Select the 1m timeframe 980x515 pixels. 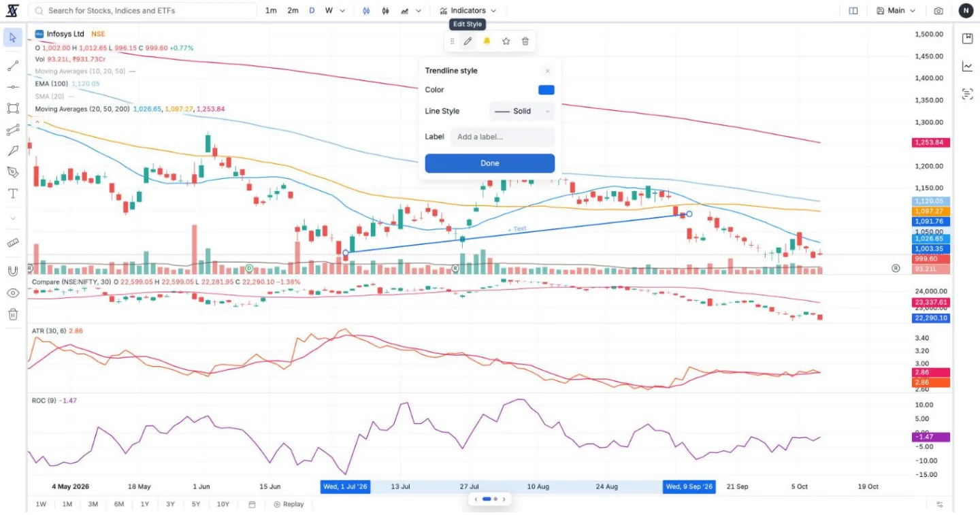click(271, 11)
